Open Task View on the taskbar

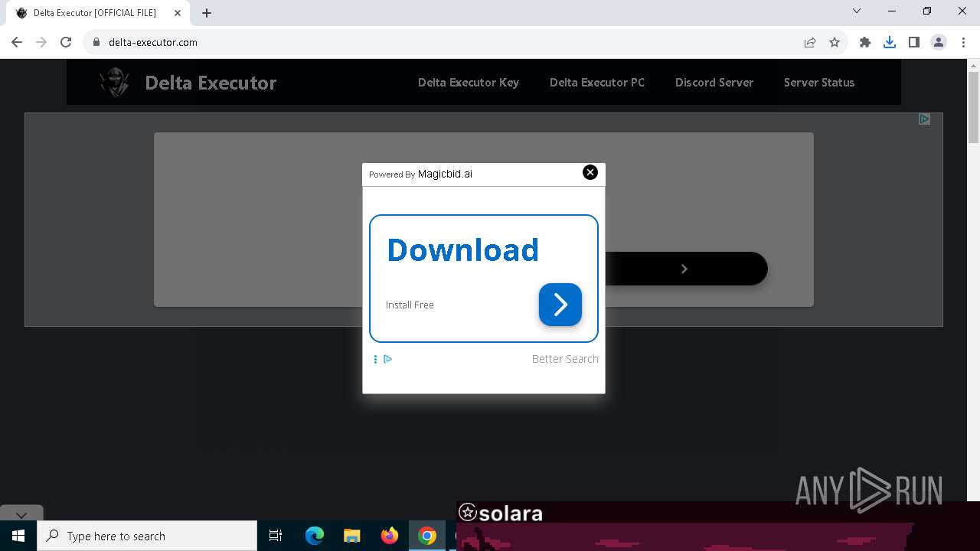276,536
